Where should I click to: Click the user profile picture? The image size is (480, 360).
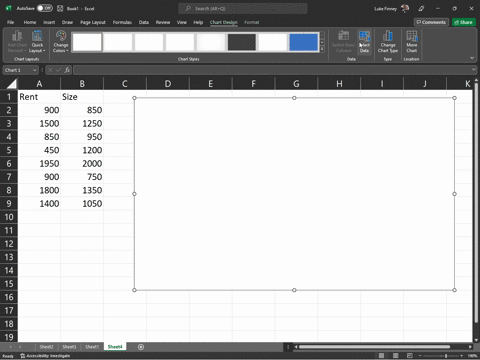(405, 8)
